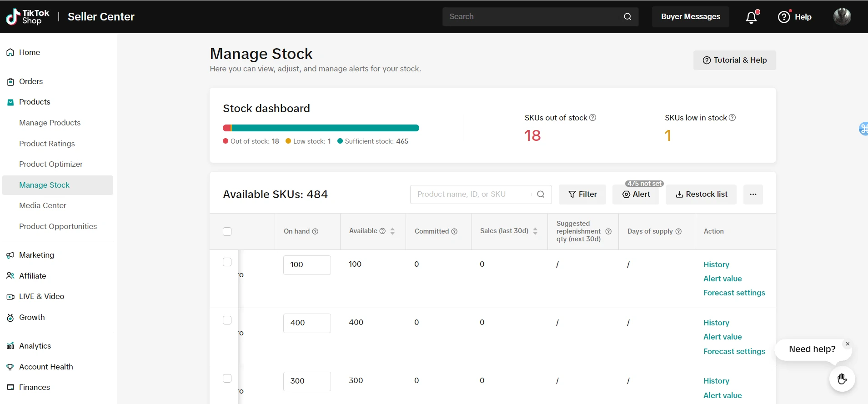
Task: Open the three-dots more options menu
Action: pyautogui.click(x=753, y=195)
